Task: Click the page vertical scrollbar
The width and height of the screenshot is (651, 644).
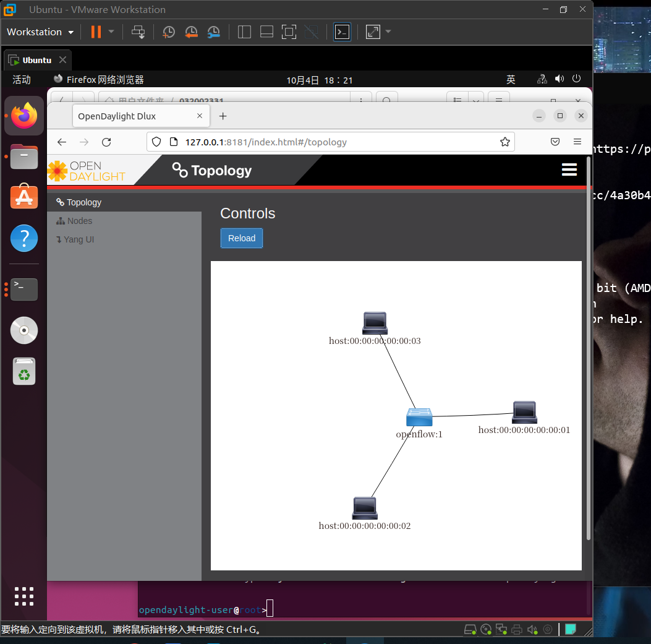Action: tap(589, 348)
